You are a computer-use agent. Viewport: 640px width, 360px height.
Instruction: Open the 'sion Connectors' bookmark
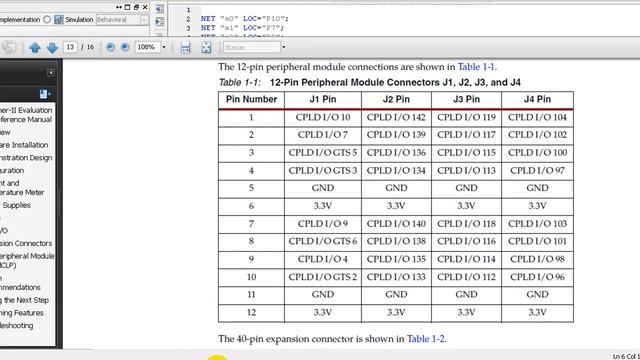(x=26, y=243)
